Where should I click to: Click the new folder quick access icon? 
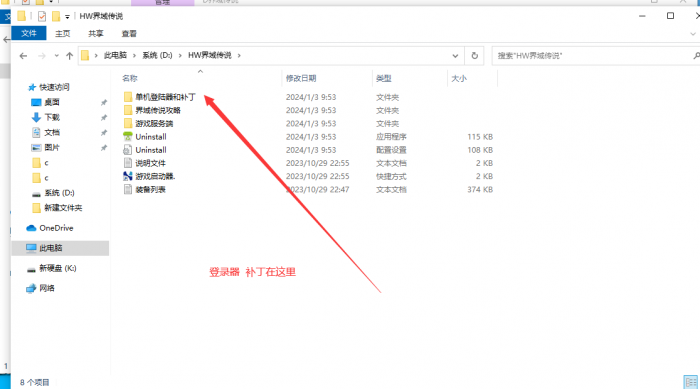coord(56,17)
